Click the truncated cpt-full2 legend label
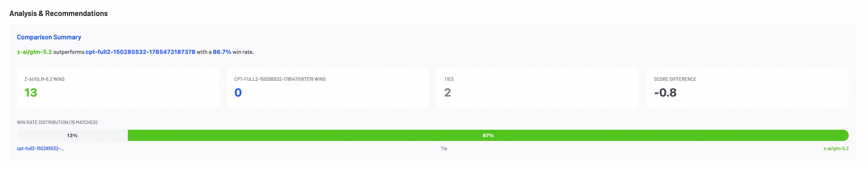The height and width of the screenshot is (170, 868). (x=41, y=148)
